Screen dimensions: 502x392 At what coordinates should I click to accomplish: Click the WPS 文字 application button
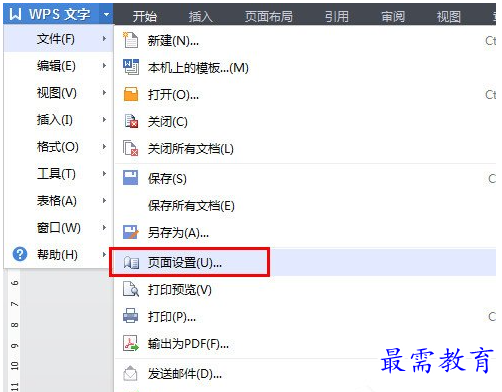point(58,14)
